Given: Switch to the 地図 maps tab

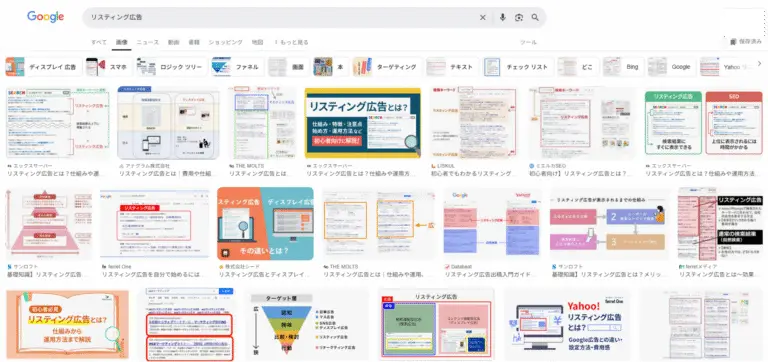Looking at the screenshot, I should (258, 43).
